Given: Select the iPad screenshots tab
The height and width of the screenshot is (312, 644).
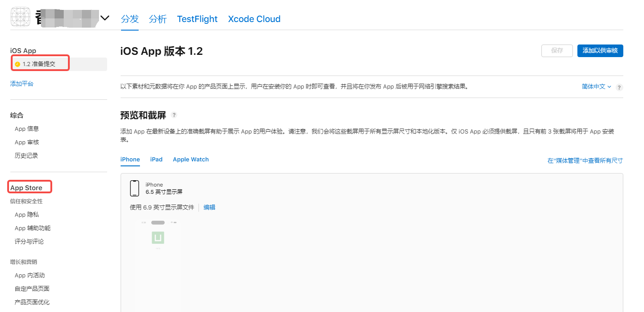Looking at the screenshot, I should [156, 160].
